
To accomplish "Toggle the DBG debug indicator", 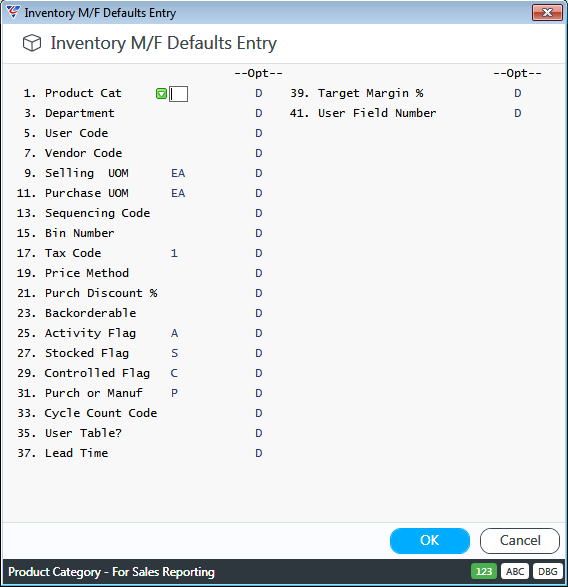I will tap(547, 571).
